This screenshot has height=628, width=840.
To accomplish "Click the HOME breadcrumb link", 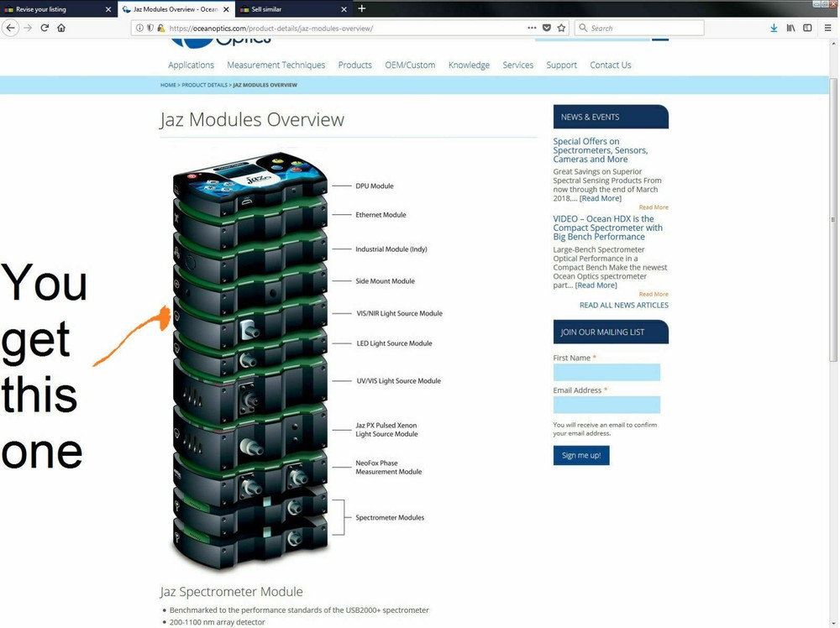I will 168,85.
